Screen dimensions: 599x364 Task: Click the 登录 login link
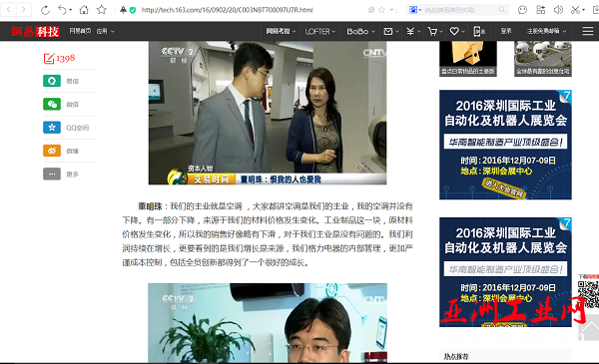coord(506,31)
